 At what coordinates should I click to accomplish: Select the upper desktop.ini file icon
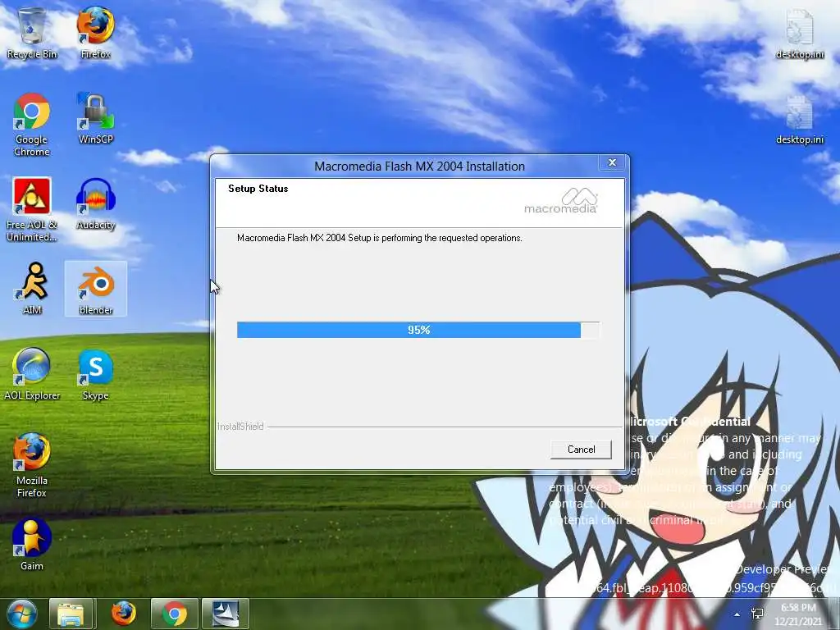[x=799, y=33]
